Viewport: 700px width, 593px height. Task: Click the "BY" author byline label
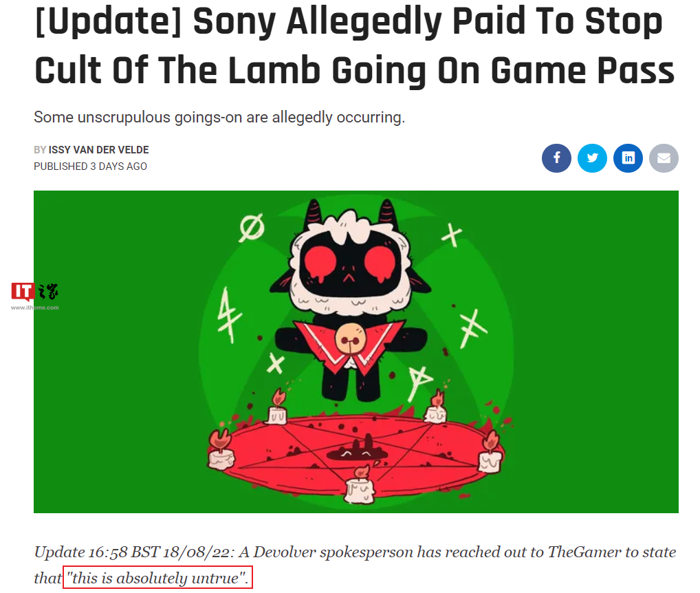coord(40,149)
